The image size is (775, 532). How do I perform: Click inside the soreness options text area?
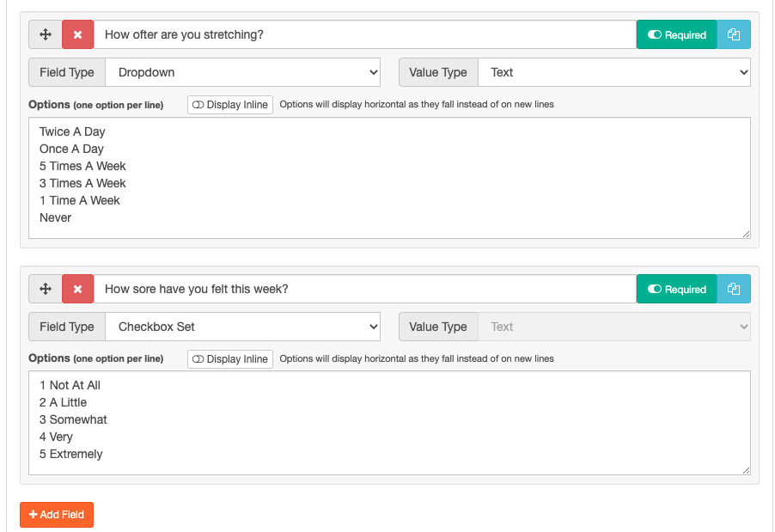click(x=388, y=422)
